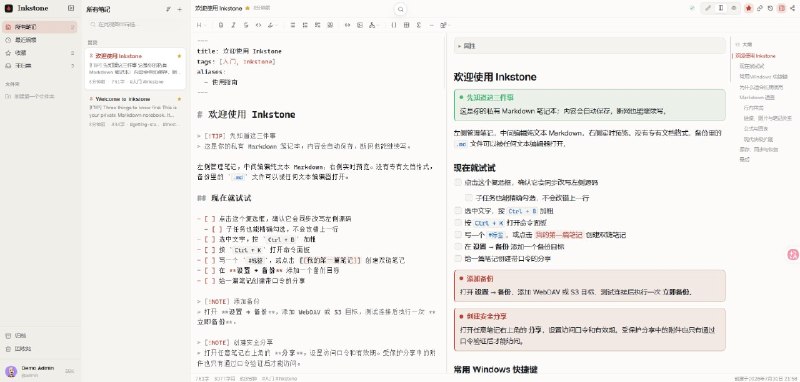Screen dimensions: 800x382
Task: Insert code block from toolbar
Action: pyautogui.click(x=394, y=24)
